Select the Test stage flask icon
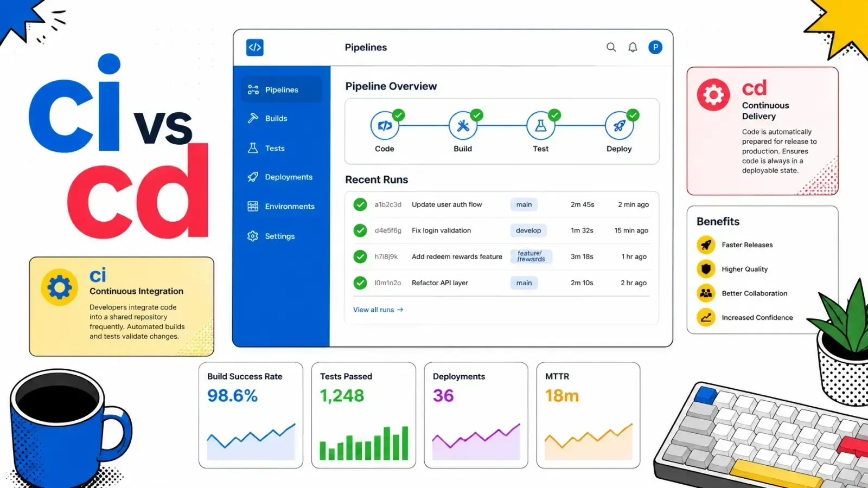The image size is (868, 488). pos(541,126)
